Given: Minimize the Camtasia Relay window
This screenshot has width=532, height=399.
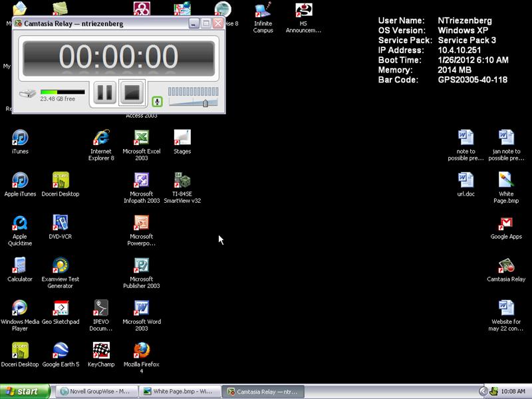Looking at the screenshot, I should coord(194,23).
